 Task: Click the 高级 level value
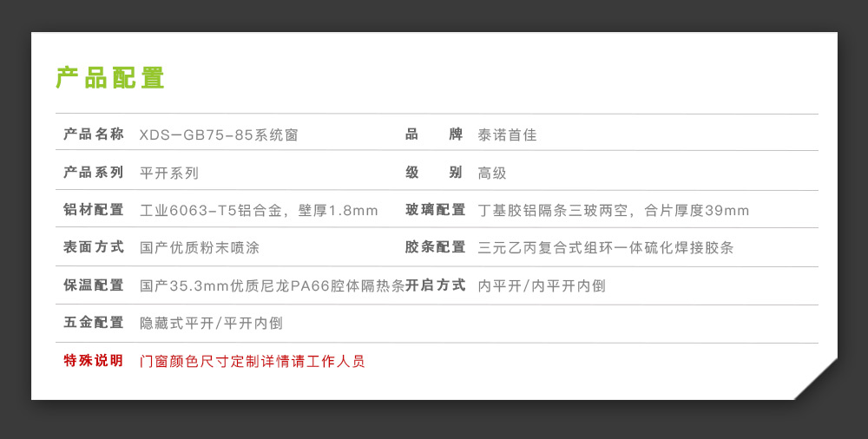point(492,174)
